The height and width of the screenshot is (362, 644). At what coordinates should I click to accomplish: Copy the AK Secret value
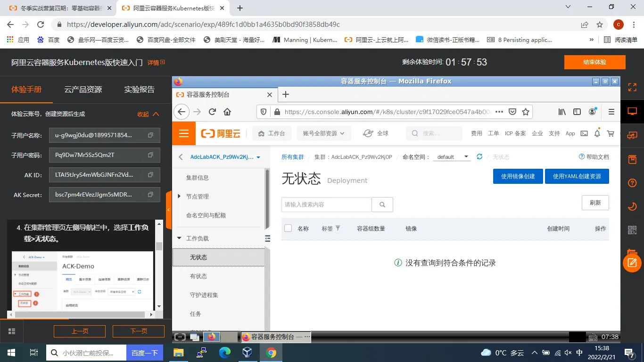(x=151, y=195)
